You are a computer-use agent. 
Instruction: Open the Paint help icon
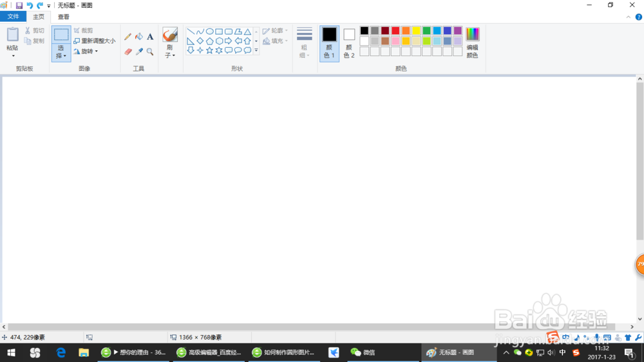coord(639,17)
